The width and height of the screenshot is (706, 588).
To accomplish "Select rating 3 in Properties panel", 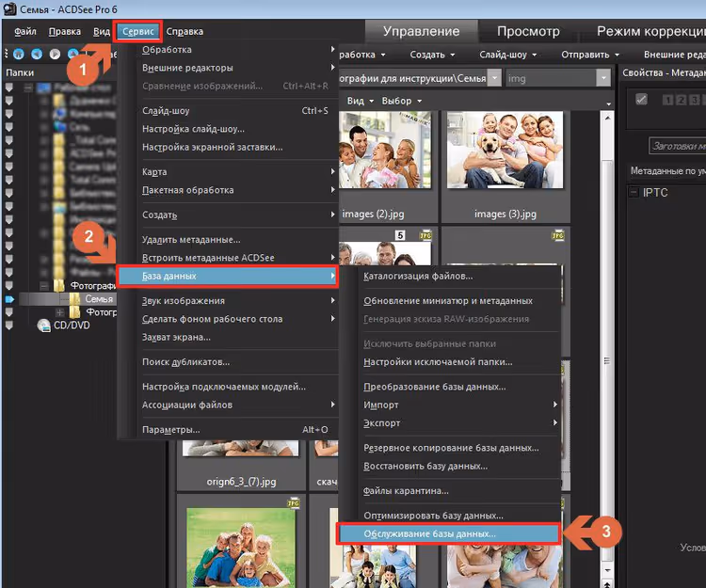I will coord(696,100).
